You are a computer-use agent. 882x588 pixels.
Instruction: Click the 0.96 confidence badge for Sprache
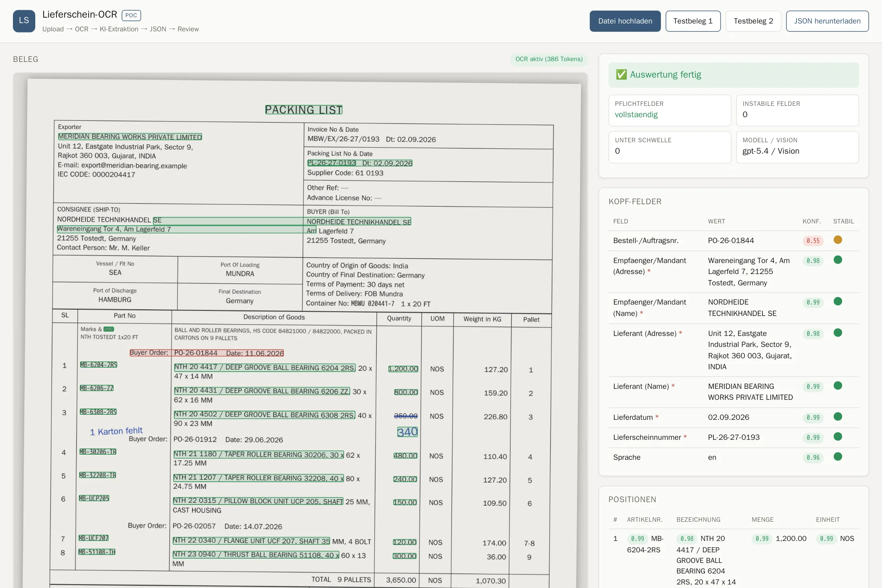(x=813, y=457)
